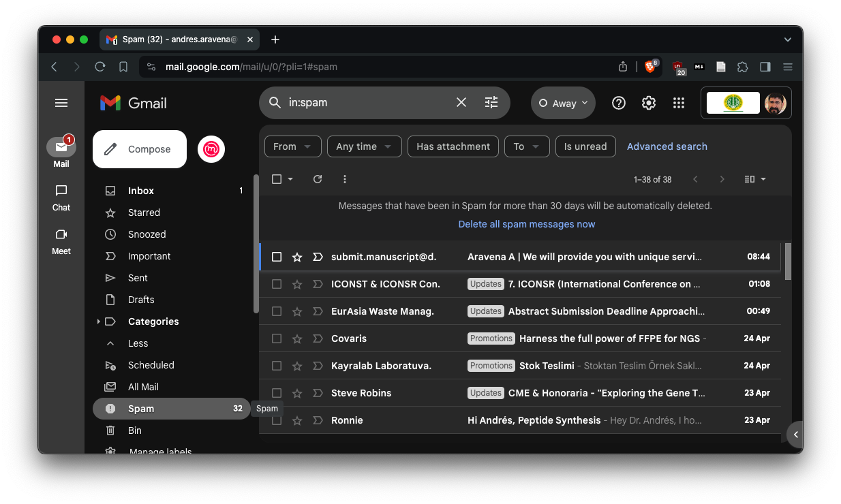841x504 pixels.
Task: Select the EurAsia Waste Management email checkbox
Action: (x=277, y=311)
